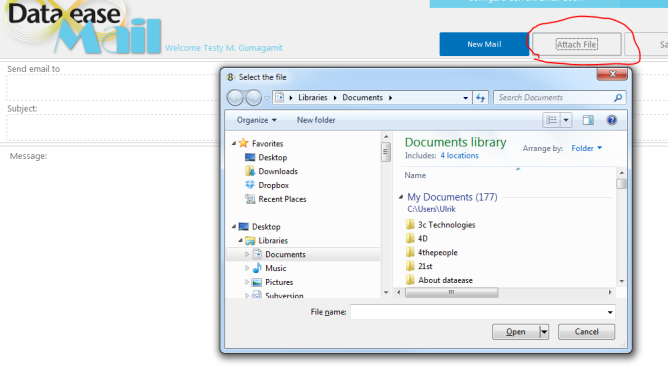This screenshot has height=370, width=668.
Task: Click the 4 locations link
Action: (x=459, y=155)
